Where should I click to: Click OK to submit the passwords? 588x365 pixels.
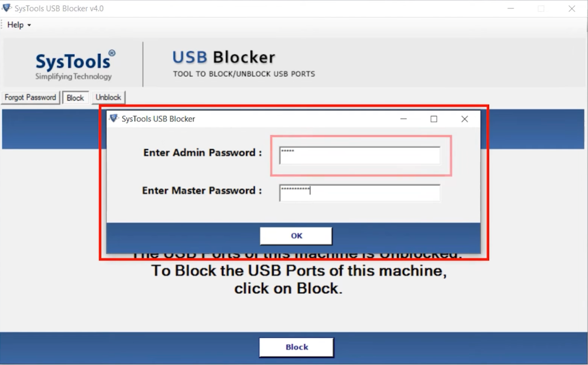point(295,236)
